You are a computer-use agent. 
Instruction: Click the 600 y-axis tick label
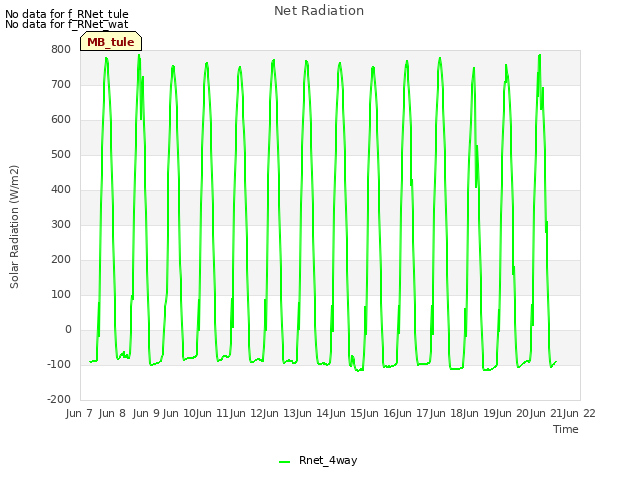(61, 120)
